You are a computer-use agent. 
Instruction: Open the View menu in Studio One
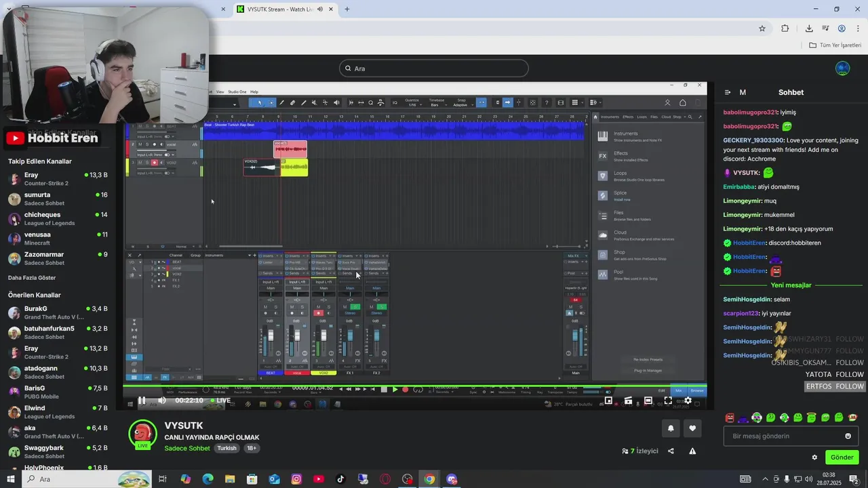tap(221, 91)
